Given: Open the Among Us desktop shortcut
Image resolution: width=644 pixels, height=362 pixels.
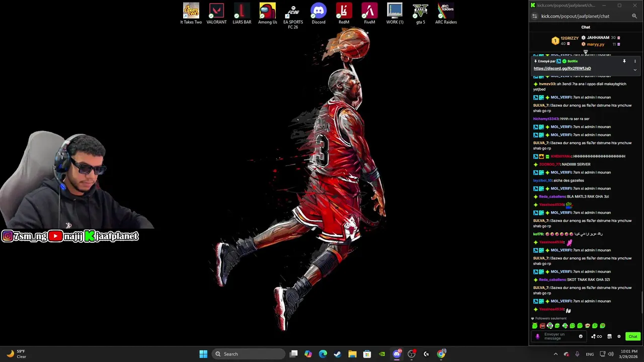Looking at the screenshot, I should 268,14.
